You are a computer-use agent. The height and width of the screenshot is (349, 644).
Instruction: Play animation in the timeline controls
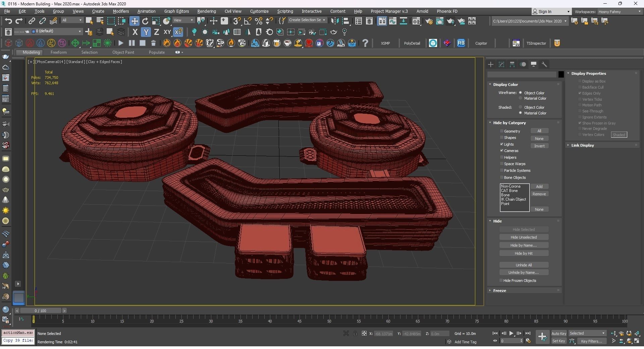512,333
